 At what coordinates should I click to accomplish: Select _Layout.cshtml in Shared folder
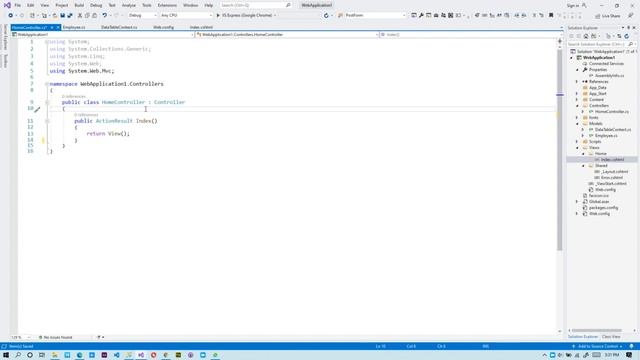point(614,171)
